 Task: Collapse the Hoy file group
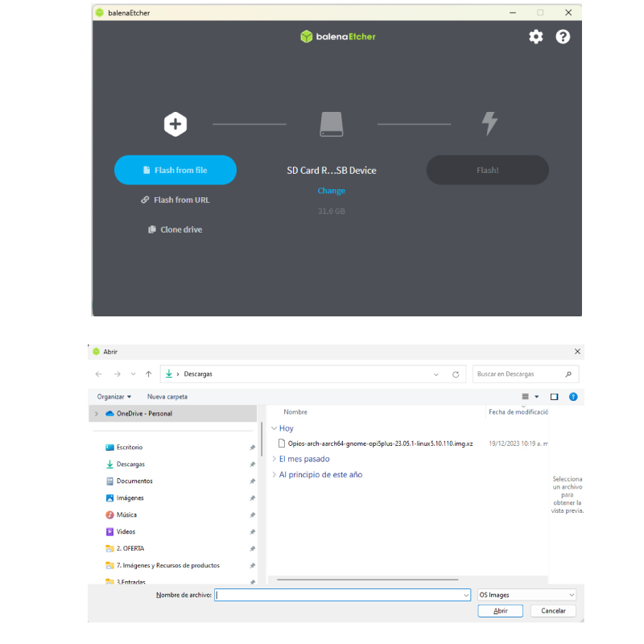275,429
